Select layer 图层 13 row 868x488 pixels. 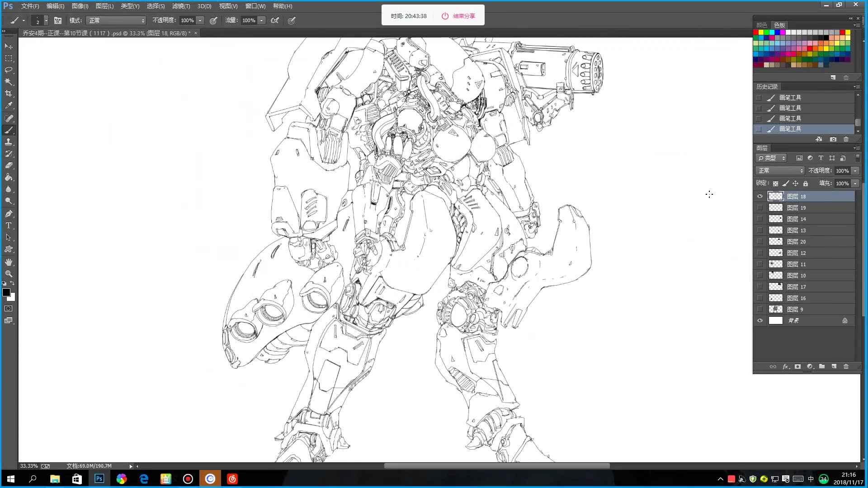tap(804, 230)
